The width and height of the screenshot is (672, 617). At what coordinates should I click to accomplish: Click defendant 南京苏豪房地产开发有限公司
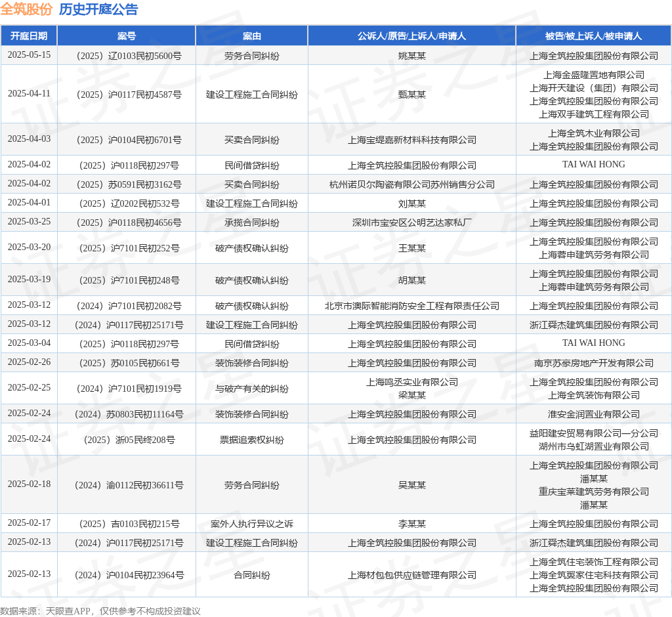tap(593, 363)
